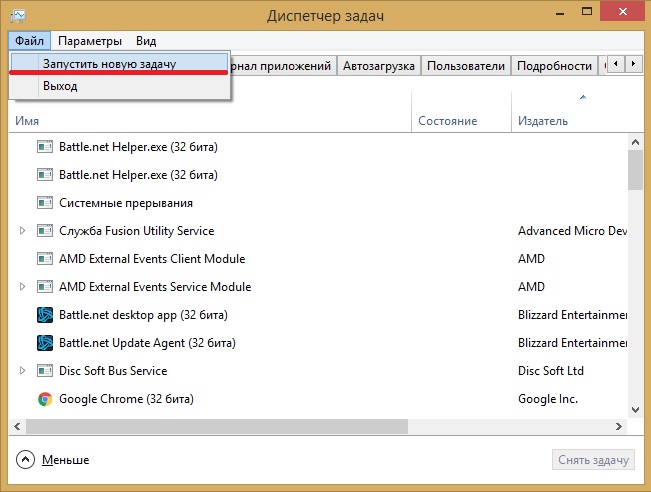Click the tab strip left arrow
This screenshot has height=492, width=651.
tap(616, 64)
